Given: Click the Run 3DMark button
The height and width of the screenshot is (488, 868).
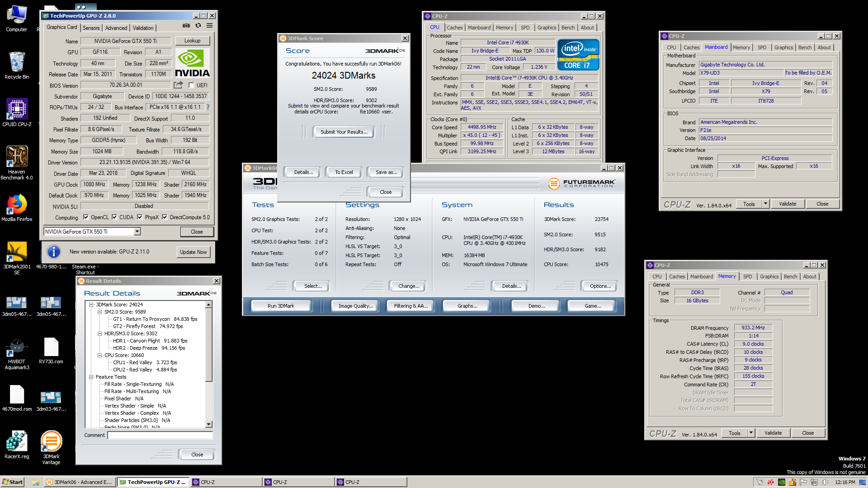Looking at the screenshot, I should coord(281,306).
